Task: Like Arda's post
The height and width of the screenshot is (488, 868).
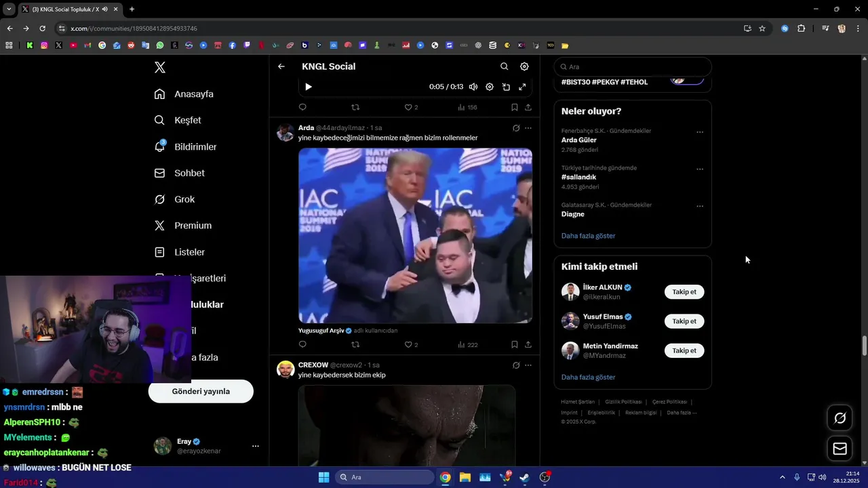Action: pos(411,344)
